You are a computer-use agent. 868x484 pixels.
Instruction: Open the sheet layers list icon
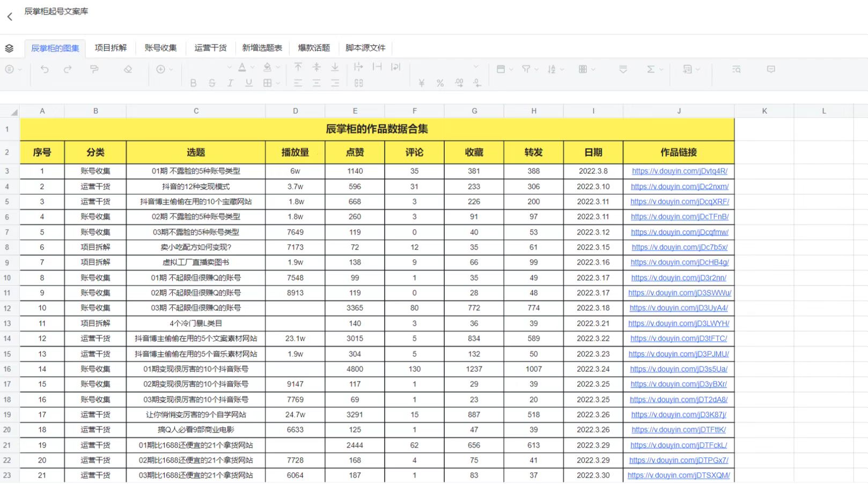[9, 48]
